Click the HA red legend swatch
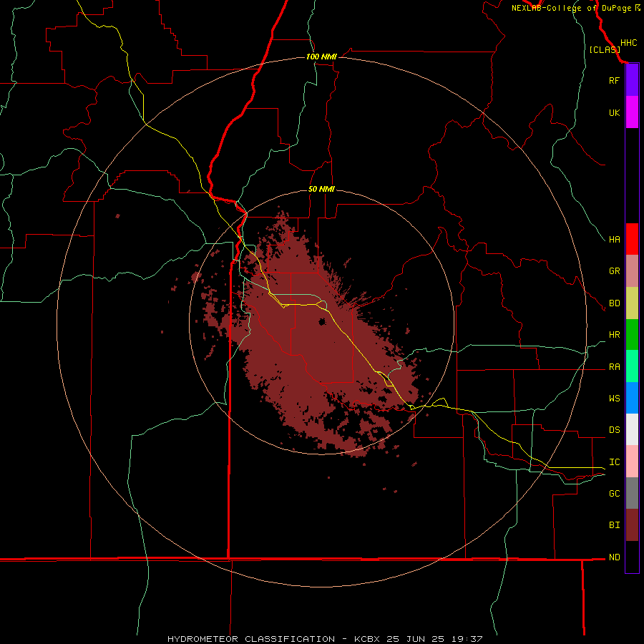Image resolution: width=644 pixels, height=644 pixels. (x=632, y=239)
